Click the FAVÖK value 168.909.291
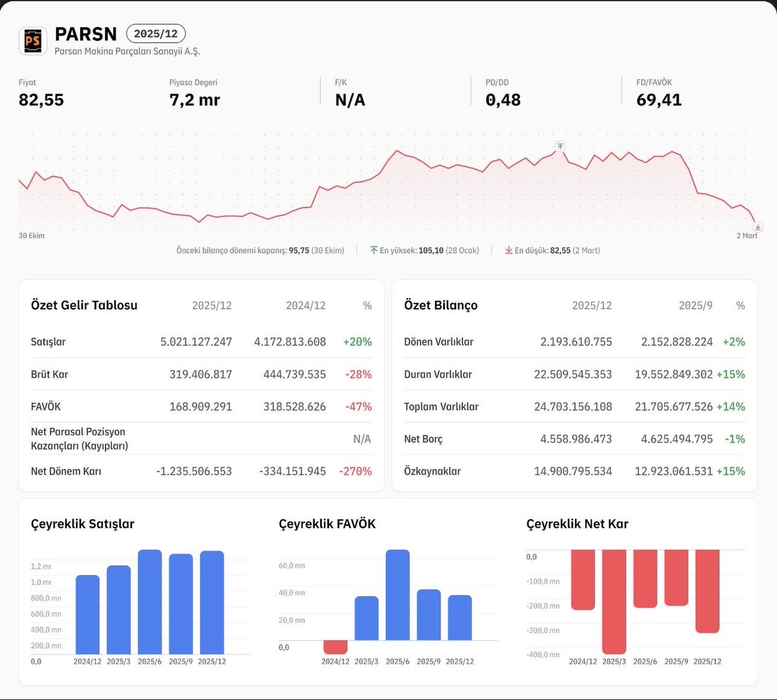 coord(201,407)
